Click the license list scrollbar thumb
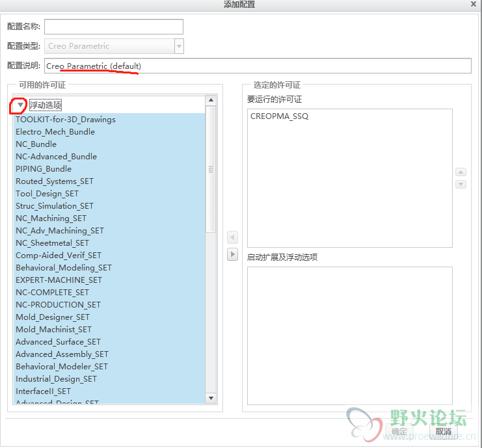Screen dimensions: 482x448 211,169
